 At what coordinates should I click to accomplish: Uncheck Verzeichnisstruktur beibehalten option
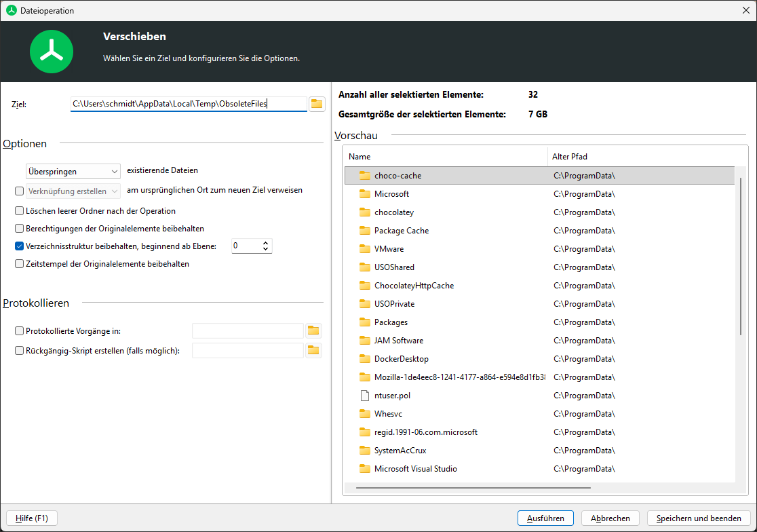pos(19,246)
